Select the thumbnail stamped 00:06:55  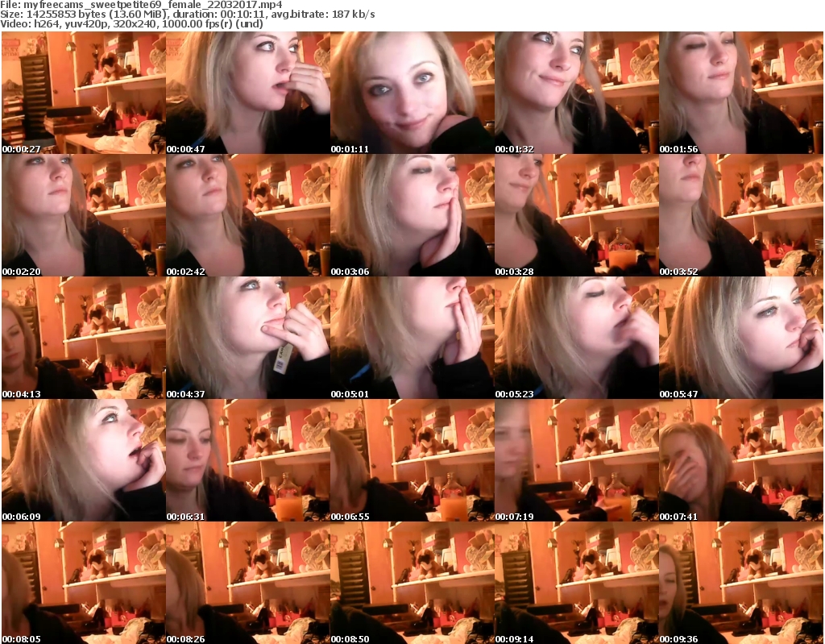[x=412, y=460]
